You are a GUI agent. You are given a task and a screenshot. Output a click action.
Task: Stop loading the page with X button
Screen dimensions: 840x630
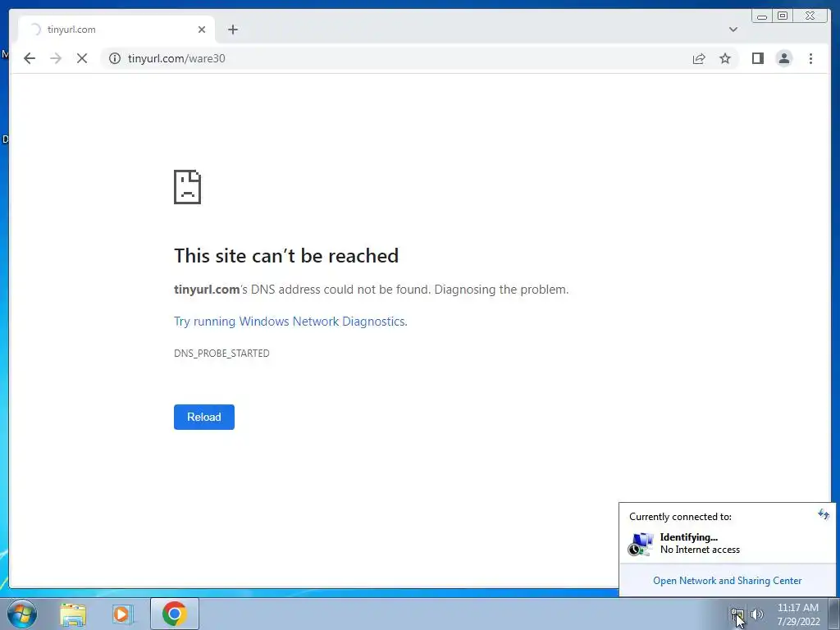pyautogui.click(x=82, y=58)
